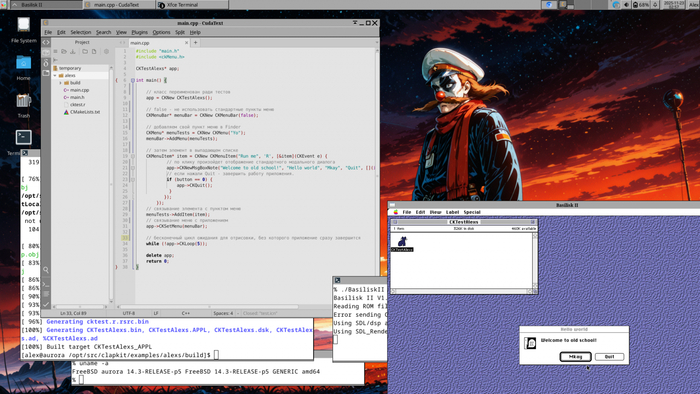
Task: Toggle code fold at int main() line
Action: pyautogui.click(x=133, y=80)
